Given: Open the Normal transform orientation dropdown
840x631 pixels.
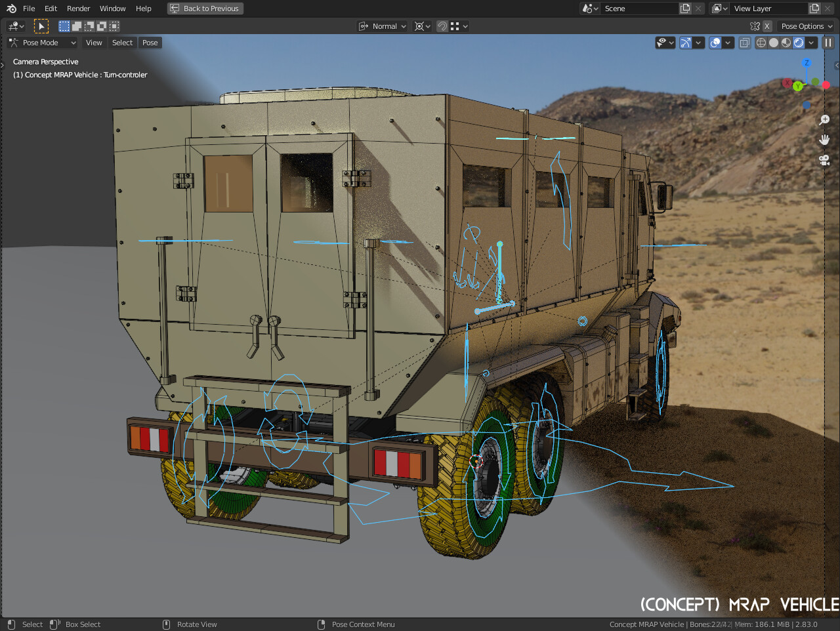Looking at the screenshot, I should [x=382, y=26].
